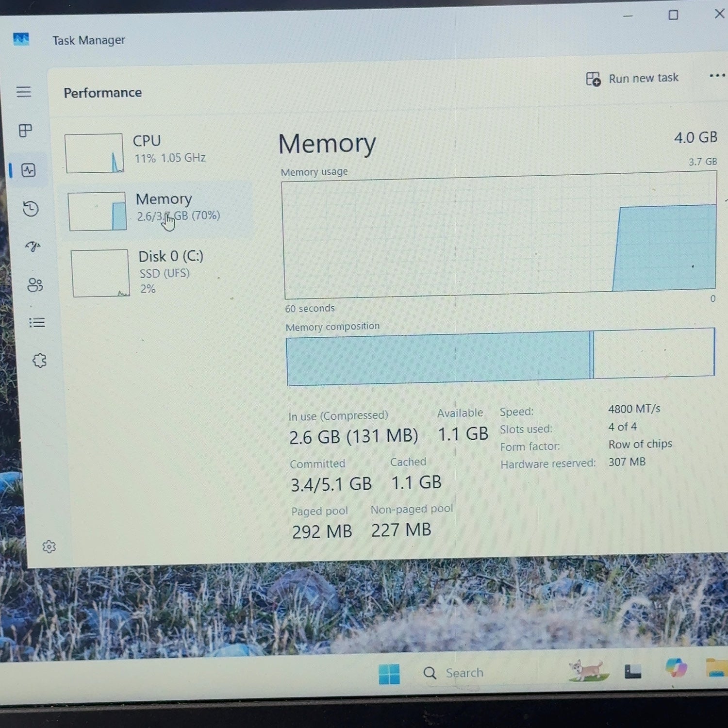Open the Services puzzle icon

click(x=39, y=361)
